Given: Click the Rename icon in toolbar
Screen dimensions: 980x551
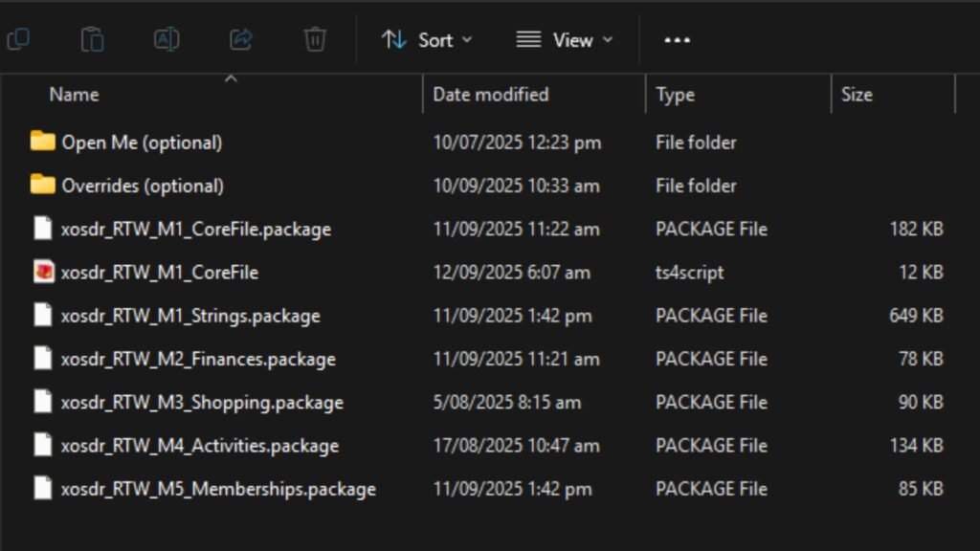Looking at the screenshot, I should coord(167,39).
